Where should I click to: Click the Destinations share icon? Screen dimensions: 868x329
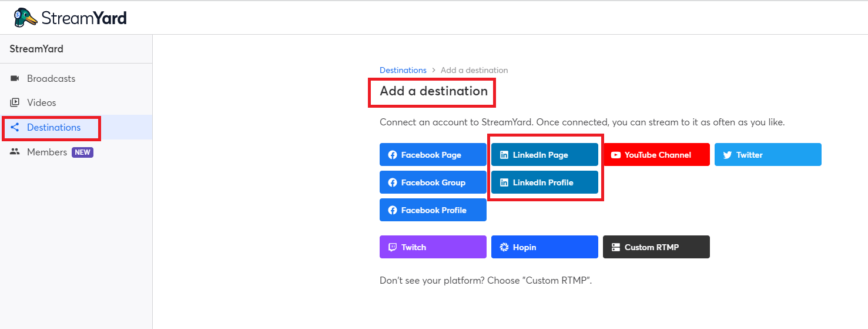point(15,127)
